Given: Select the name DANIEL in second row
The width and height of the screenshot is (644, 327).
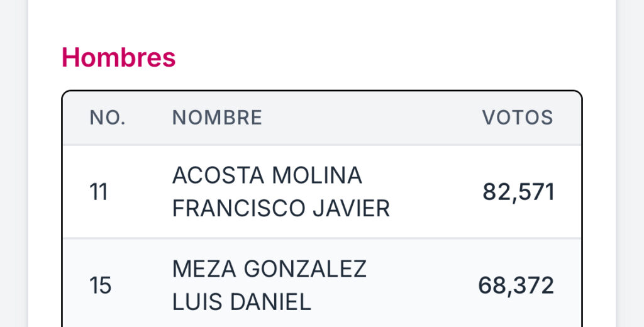Looking at the screenshot, I should point(270,302).
